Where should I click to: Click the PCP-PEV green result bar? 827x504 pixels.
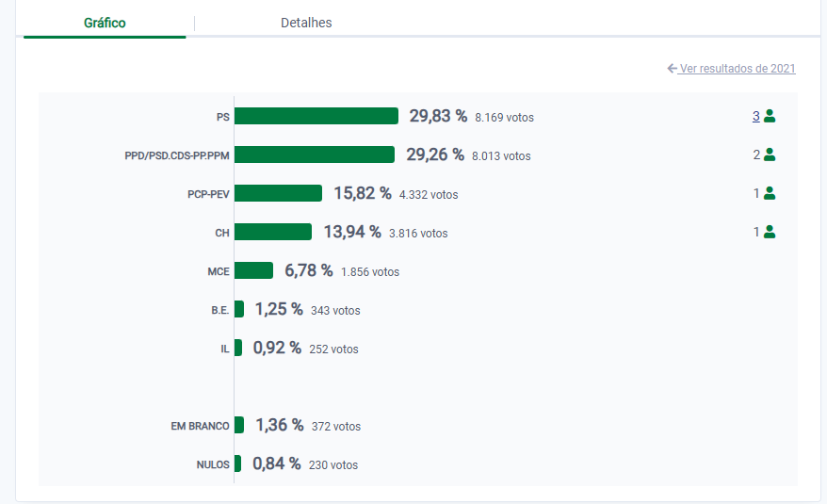(x=279, y=193)
